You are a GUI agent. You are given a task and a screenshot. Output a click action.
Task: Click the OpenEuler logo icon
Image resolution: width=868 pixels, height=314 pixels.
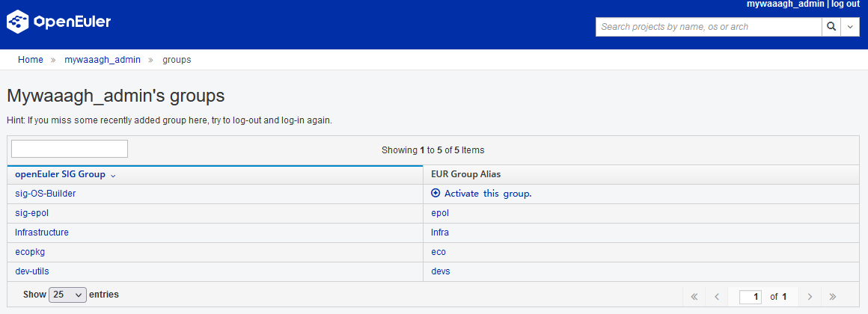point(17,22)
